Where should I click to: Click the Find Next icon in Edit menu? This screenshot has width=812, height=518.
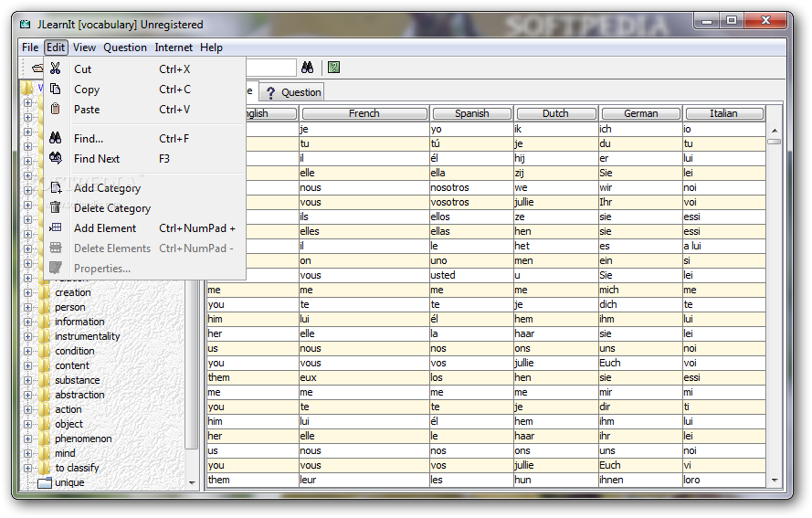[56, 158]
